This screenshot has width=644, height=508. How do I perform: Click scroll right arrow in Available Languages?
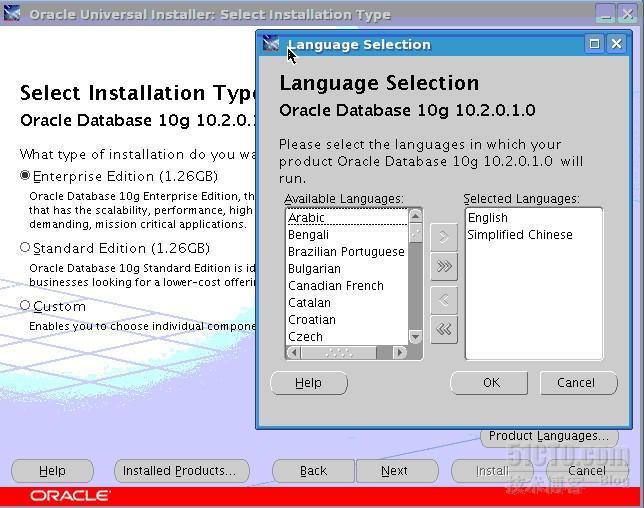399,352
